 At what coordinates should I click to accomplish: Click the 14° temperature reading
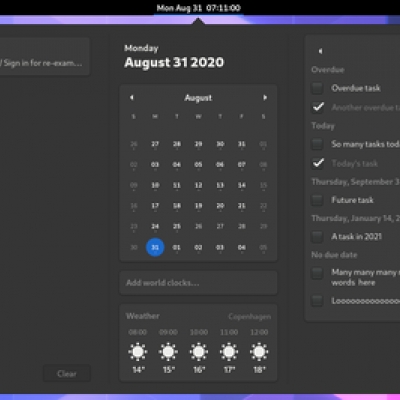[x=138, y=370]
